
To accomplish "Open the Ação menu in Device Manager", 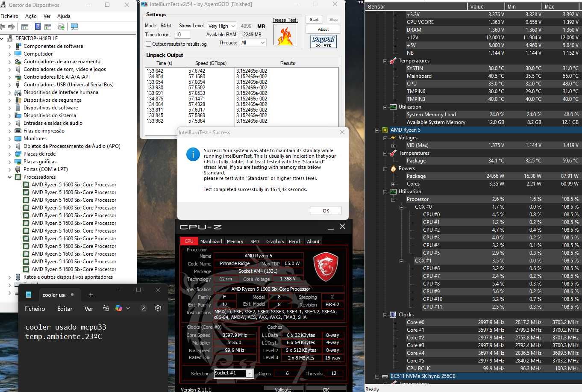I will point(31,16).
